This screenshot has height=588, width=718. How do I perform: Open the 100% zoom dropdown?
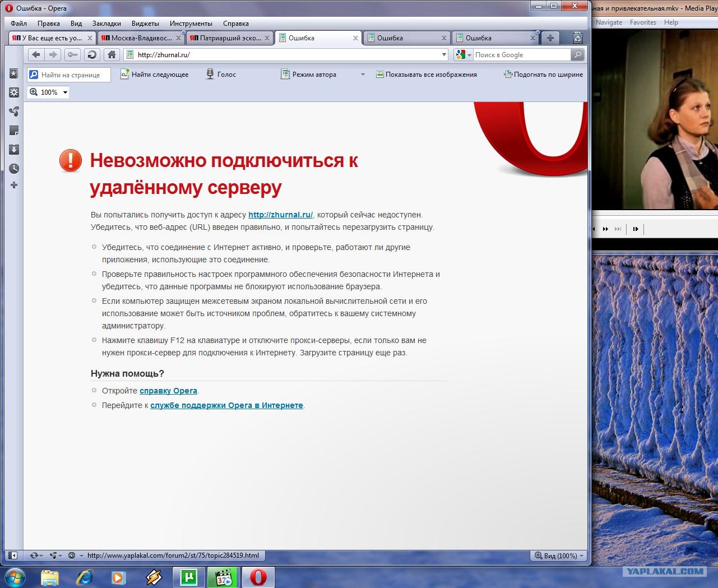(x=65, y=92)
